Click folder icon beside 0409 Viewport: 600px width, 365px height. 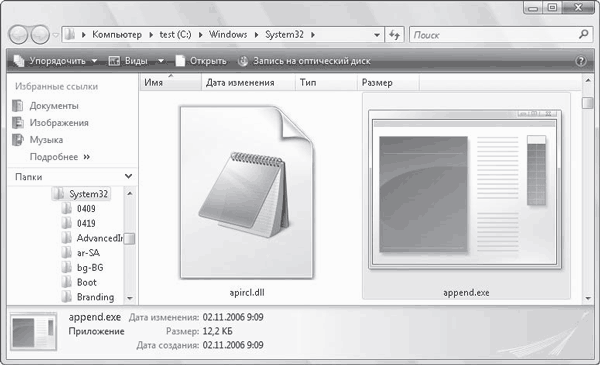tap(67, 209)
